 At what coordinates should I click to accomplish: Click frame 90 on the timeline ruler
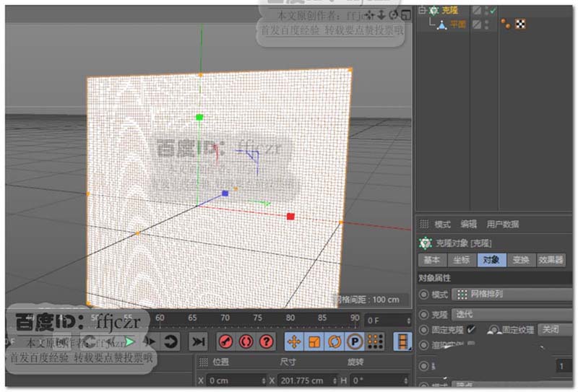point(355,318)
